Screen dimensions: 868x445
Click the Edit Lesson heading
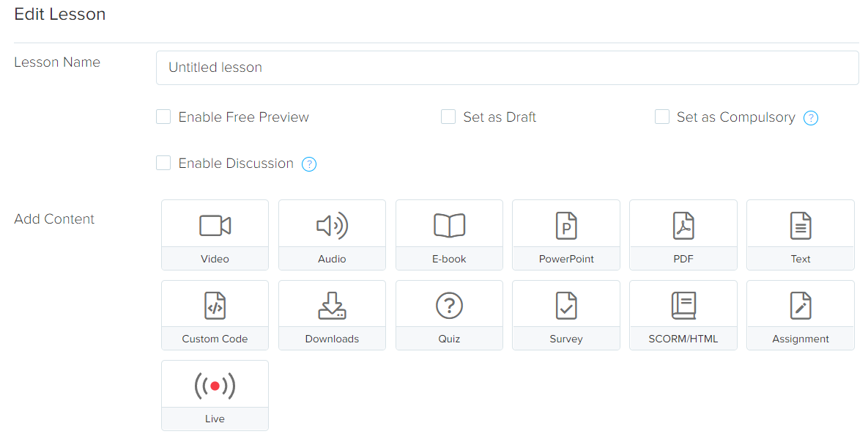60,14
